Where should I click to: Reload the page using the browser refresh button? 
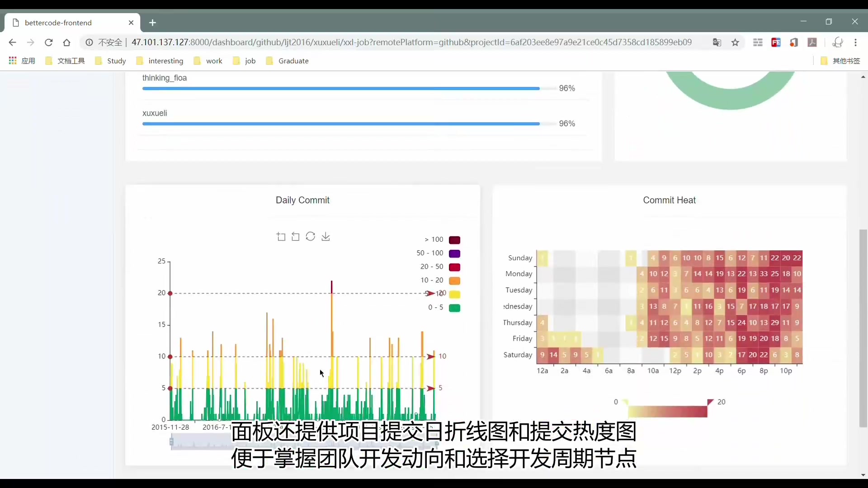tap(49, 42)
